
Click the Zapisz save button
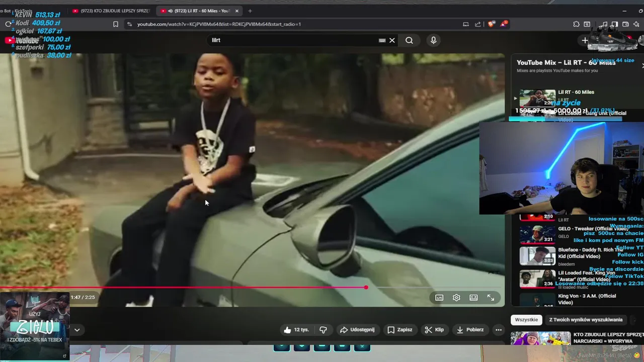[400, 330]
